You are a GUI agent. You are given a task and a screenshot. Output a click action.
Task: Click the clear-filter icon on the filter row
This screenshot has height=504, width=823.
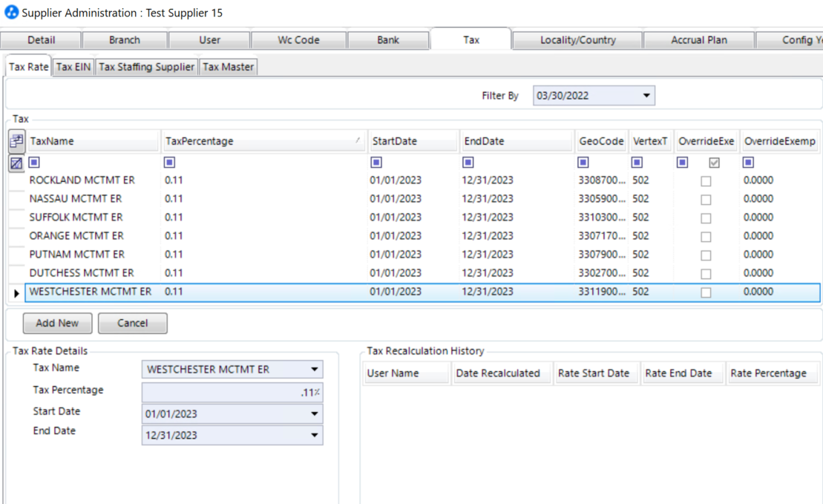tap(16, 163)
